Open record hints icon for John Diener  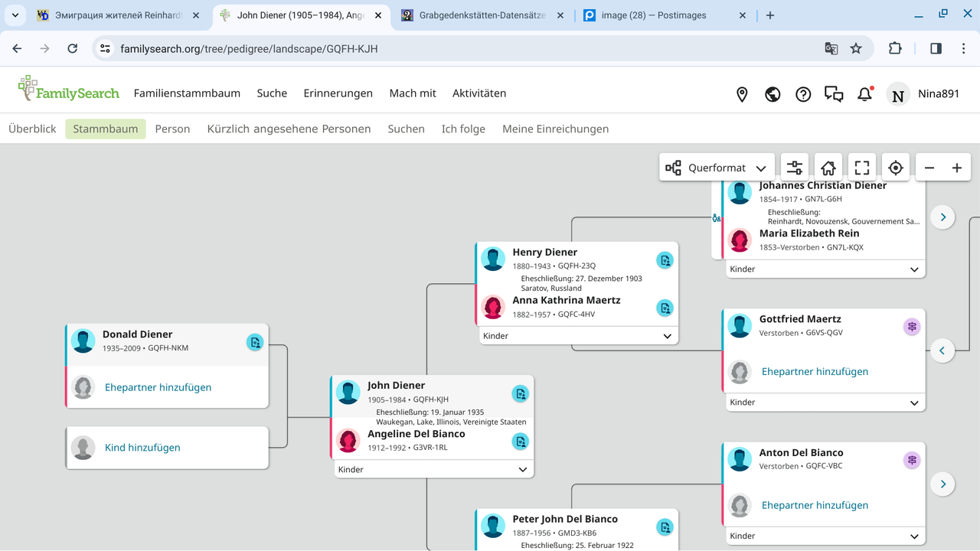pos(521,393)
